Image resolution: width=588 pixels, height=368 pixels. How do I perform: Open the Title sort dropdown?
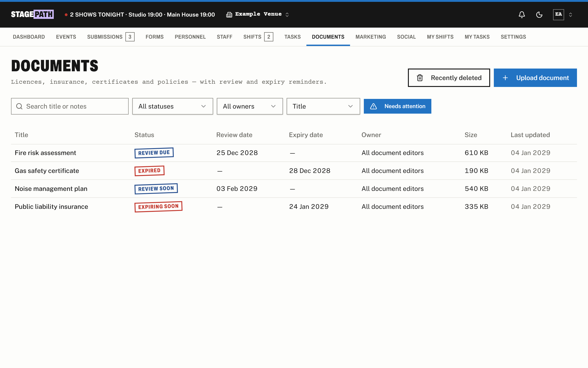click(x=323, y=106)
